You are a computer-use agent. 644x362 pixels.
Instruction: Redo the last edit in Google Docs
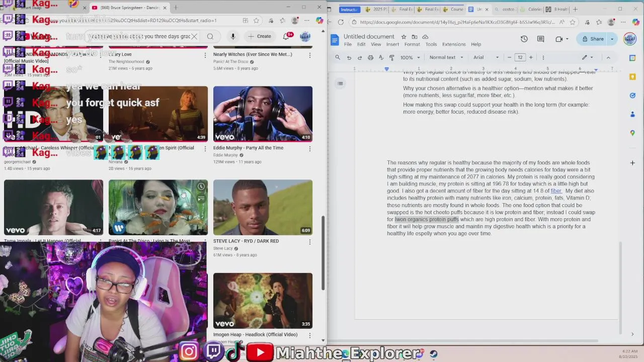point(360,57)
